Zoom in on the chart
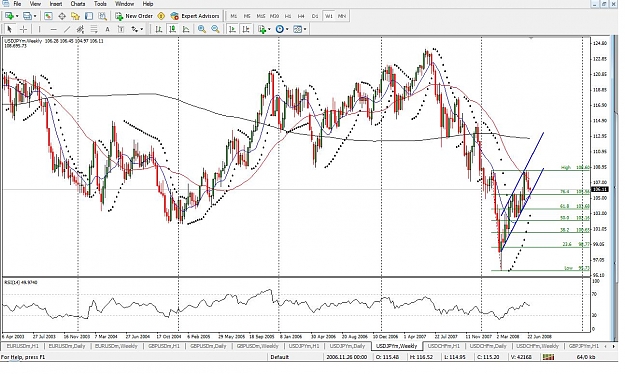This screenshot has width=625, height=374. [202, 29]
